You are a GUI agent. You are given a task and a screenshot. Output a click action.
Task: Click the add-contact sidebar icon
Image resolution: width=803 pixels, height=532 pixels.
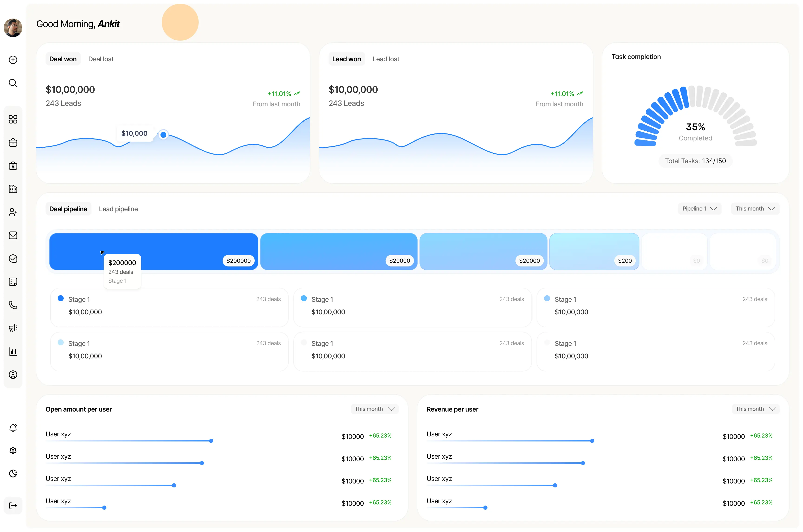(13, 212)
